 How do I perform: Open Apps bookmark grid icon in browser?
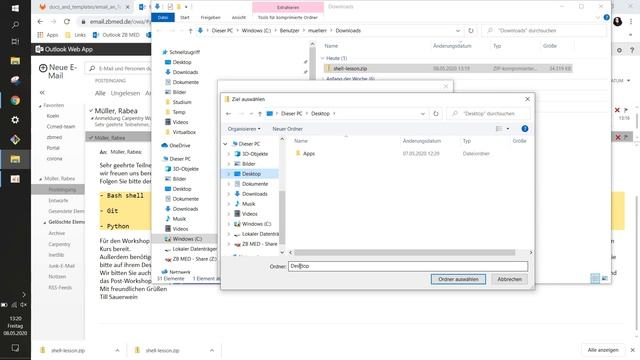pos(40,35)
